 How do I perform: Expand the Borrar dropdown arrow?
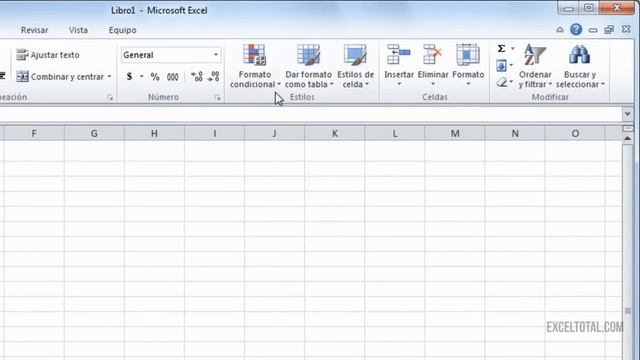pos(511,82)
